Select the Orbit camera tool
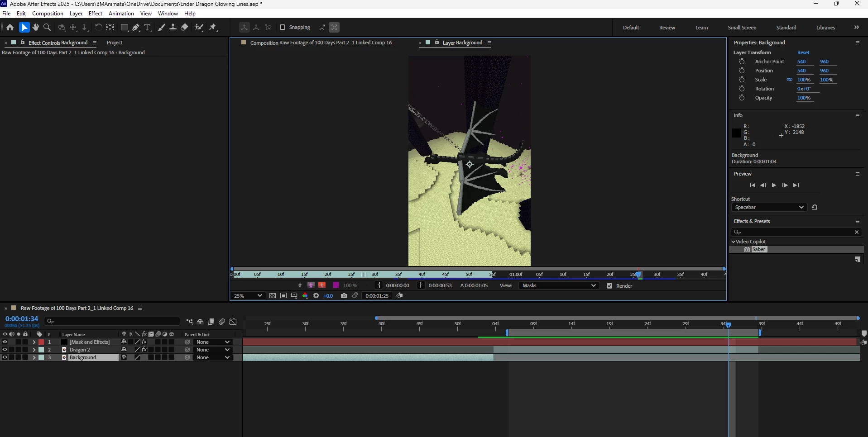This screenshot has width=868, height=437. click(x=62, y=28)
